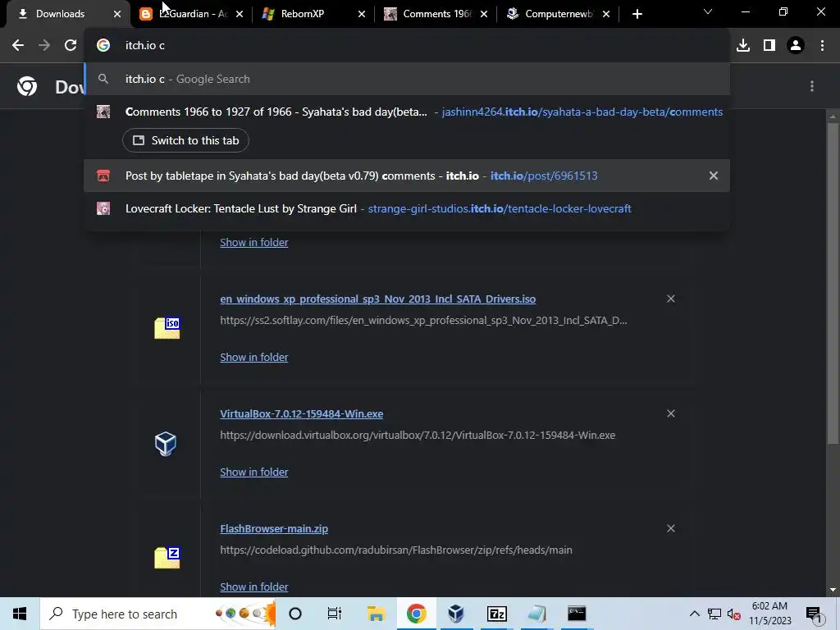Click Chrome icon on taskbar

tap(416, 614)
